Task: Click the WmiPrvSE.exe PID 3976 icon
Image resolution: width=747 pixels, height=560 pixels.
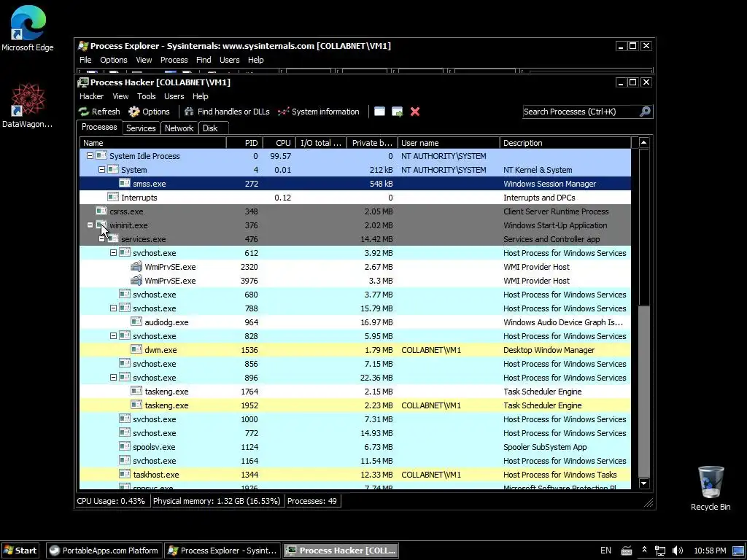Action: coord(136,281)
